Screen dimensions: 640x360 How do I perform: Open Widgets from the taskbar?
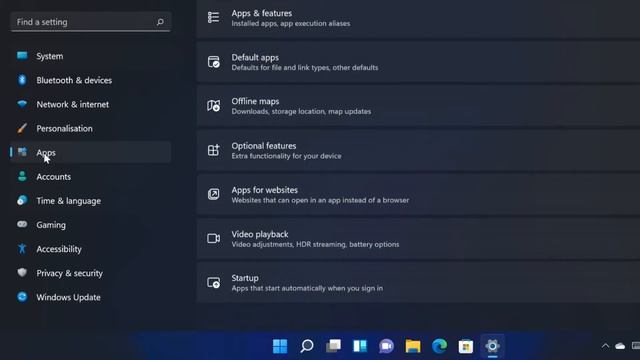click(x=360, y=346)
